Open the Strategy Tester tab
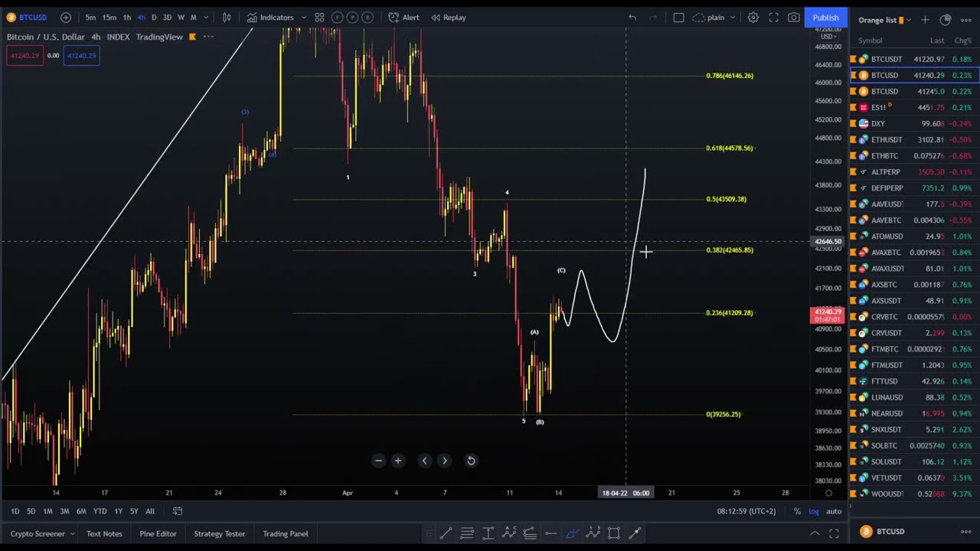 [x=220, y=533]
